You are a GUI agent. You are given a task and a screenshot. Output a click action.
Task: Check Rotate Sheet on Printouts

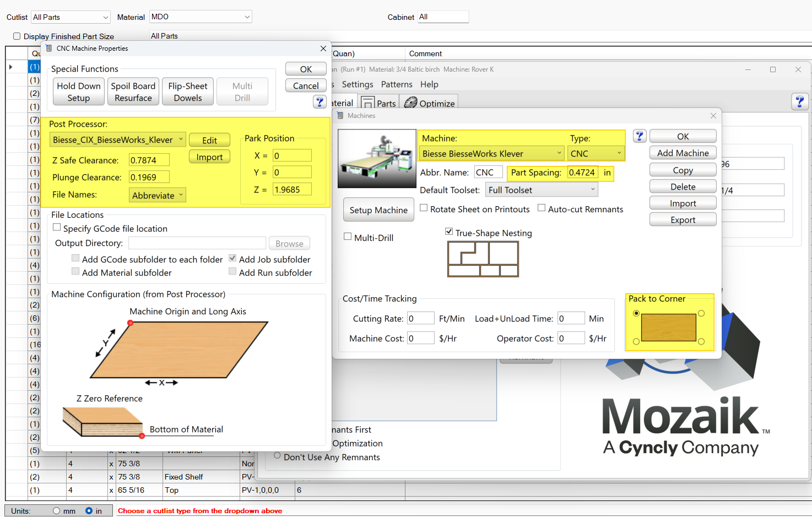(424, 208)
